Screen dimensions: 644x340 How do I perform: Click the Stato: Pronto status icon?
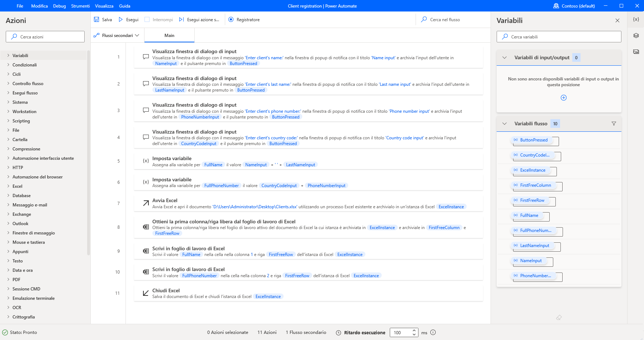pyautogui.click(x=5, y=332)
